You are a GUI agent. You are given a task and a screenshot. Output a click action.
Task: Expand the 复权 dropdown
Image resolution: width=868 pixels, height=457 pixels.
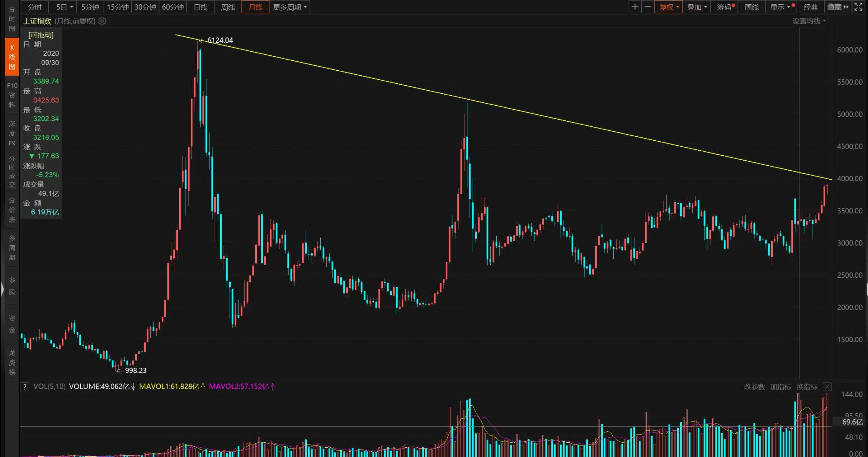click(669, 7)
